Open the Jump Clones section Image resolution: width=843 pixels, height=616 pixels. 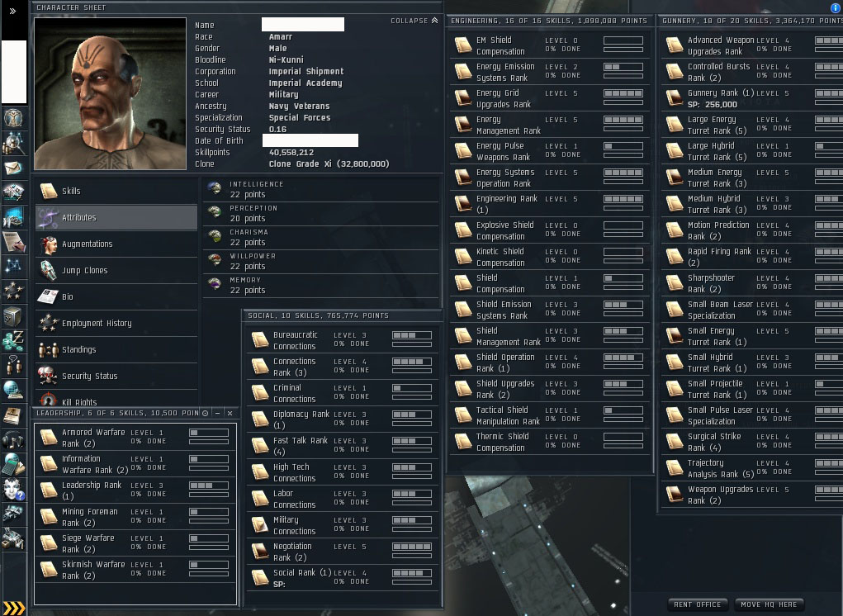click(116, 270)
